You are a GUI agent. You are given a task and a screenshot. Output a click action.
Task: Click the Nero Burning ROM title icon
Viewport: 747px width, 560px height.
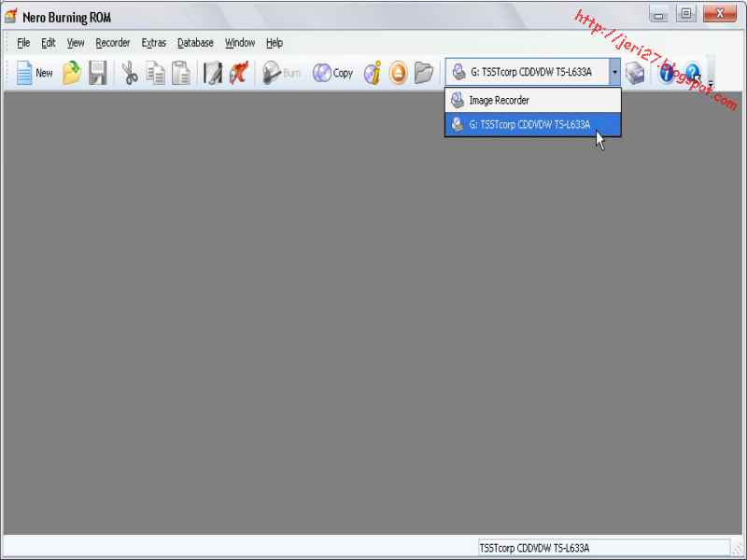pyautogui.click(x=11, y=17)
